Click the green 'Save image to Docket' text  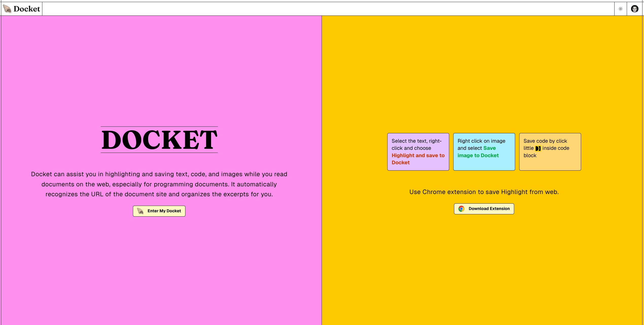coord(478,155)
